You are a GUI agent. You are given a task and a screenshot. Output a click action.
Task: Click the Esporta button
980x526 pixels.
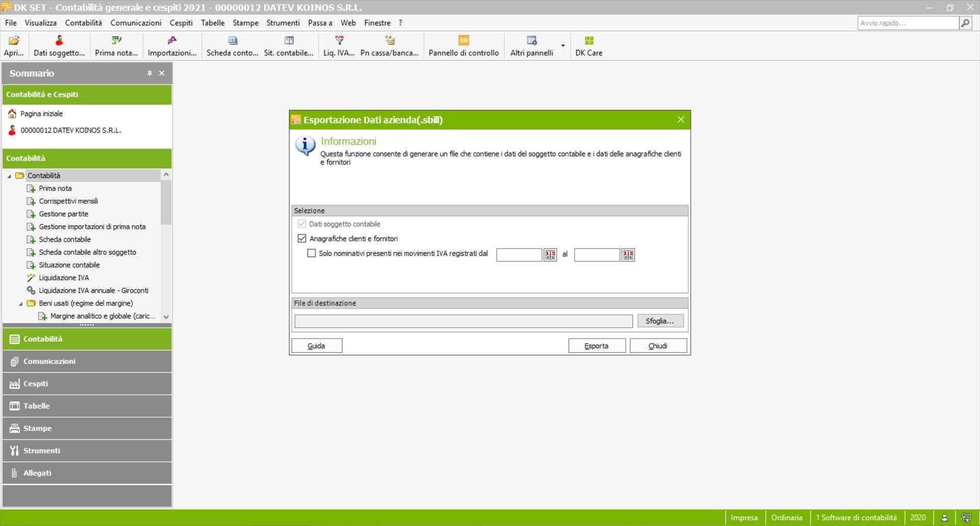(x=597, y=346)
